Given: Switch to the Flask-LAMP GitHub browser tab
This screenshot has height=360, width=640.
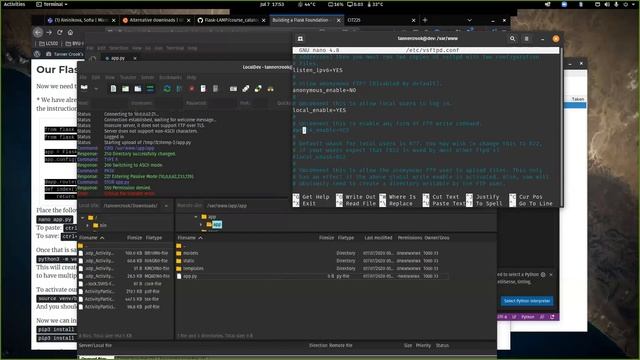Looking at the screenshot, I should [x=231, y=20].
